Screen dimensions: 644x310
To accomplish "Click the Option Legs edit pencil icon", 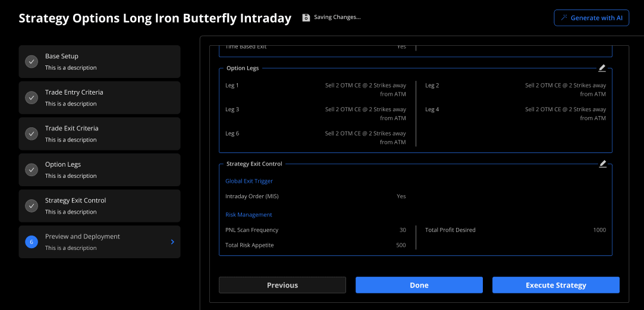I will click(602, 68).
